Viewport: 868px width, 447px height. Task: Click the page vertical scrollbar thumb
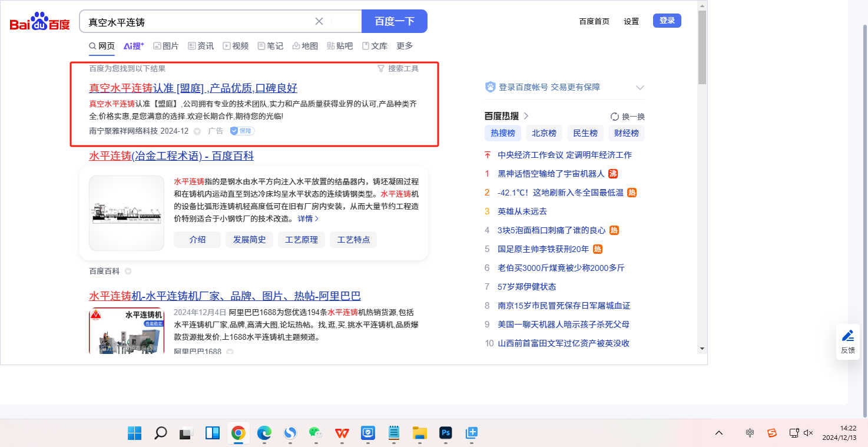[x=702, y=47]
